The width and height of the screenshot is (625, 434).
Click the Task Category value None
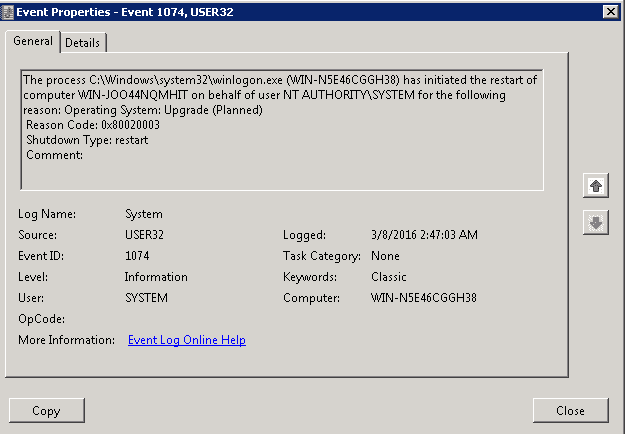(385, 256)
